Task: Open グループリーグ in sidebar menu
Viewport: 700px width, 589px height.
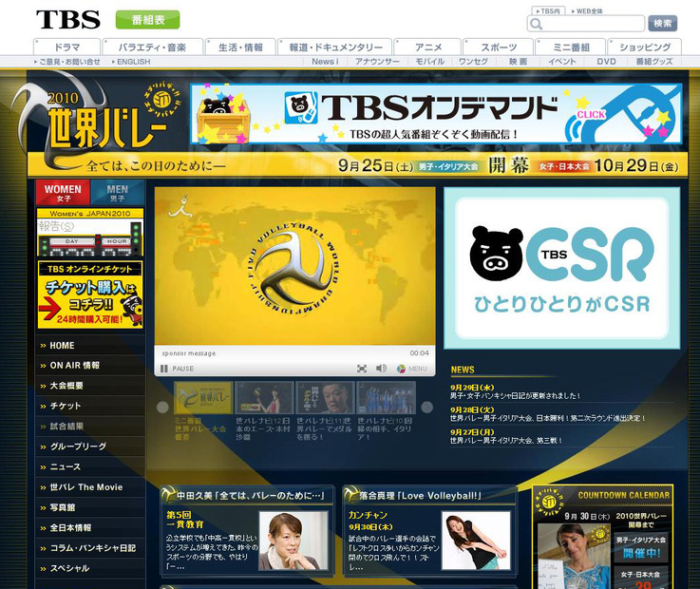Action: (90, 446)
